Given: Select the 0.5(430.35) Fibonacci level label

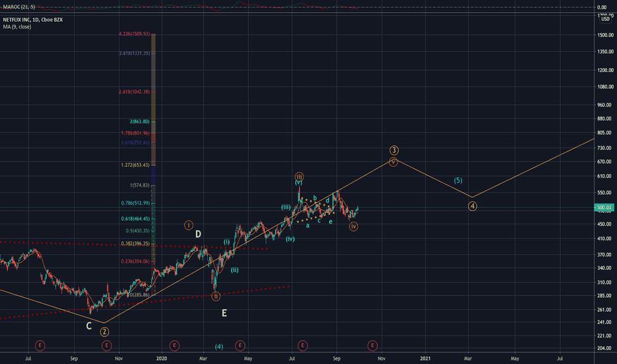Looking at the screenshot, I should [x=138, y=230].
